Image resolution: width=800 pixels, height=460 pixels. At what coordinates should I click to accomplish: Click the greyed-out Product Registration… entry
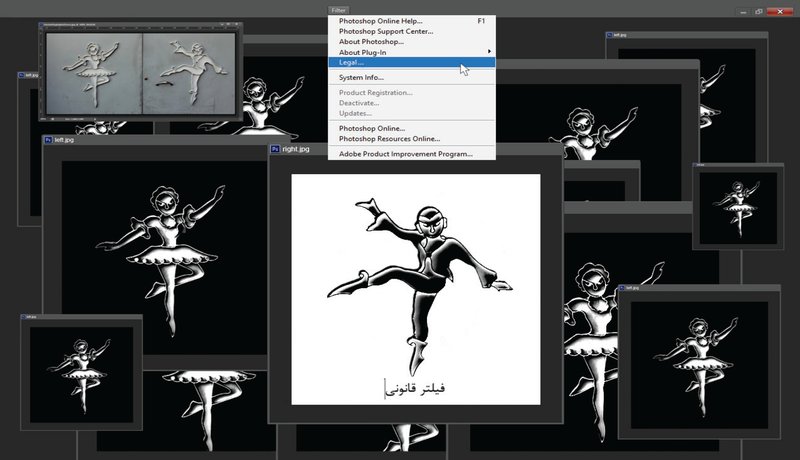click(x=411, y=93)
